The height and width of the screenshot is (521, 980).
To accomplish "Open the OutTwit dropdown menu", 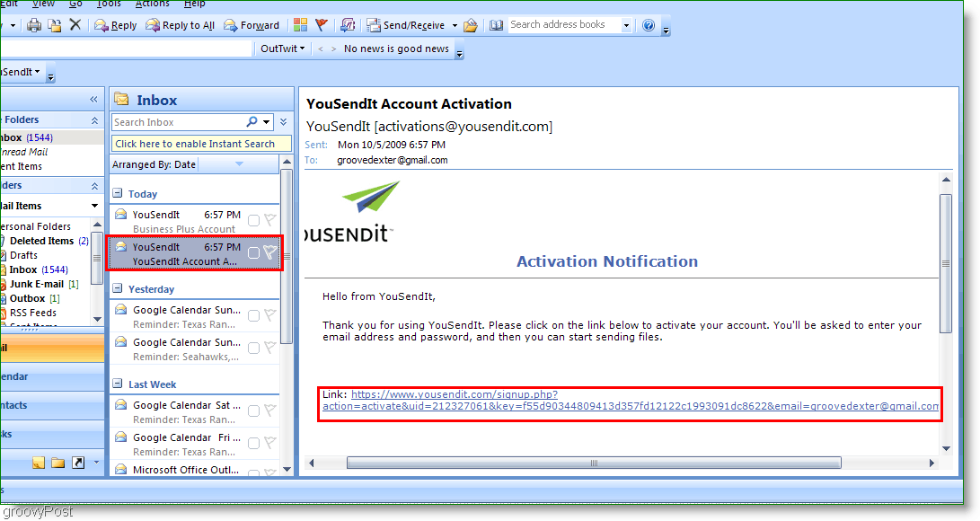I will click(282, 49).
